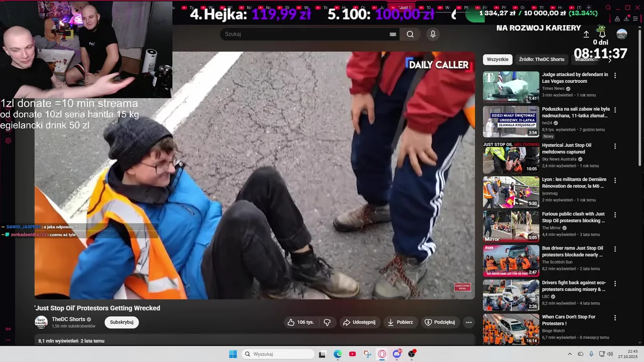Screen dimensions: 644x362
Task: Click the taskbar Wyszukaj search box
Action: (x=278, y=354)
